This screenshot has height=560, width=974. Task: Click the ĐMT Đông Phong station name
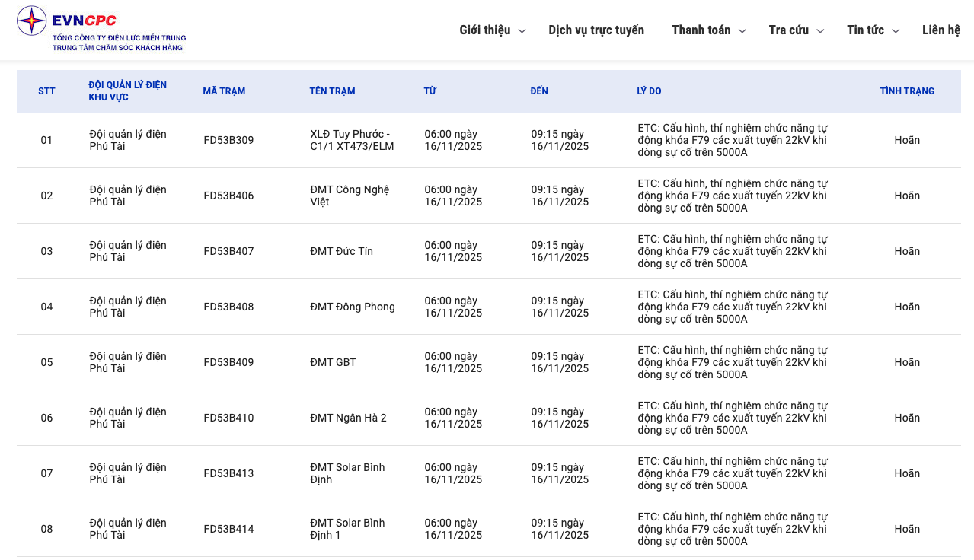[x=353, y=307]
